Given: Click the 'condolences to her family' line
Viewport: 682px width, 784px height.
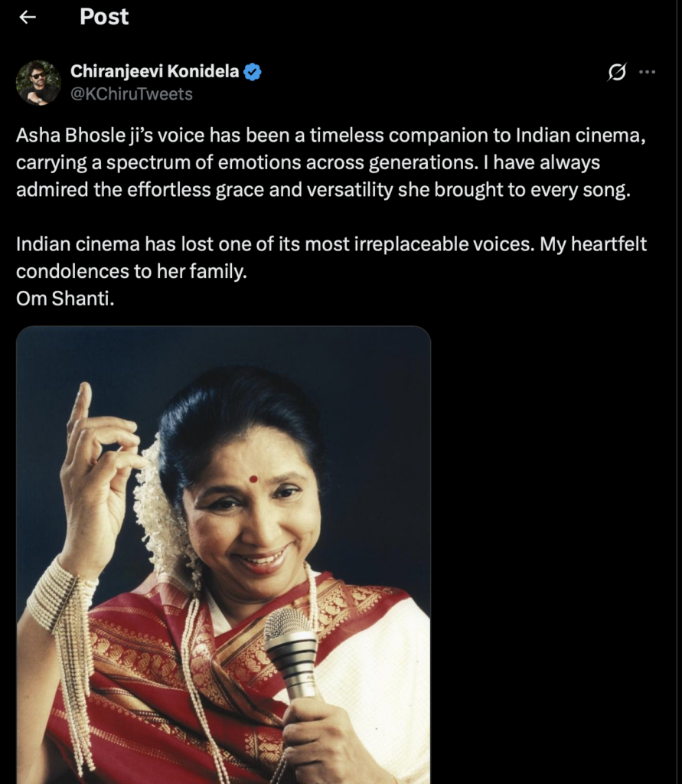Looking at the screenshot, I should 130,272.
